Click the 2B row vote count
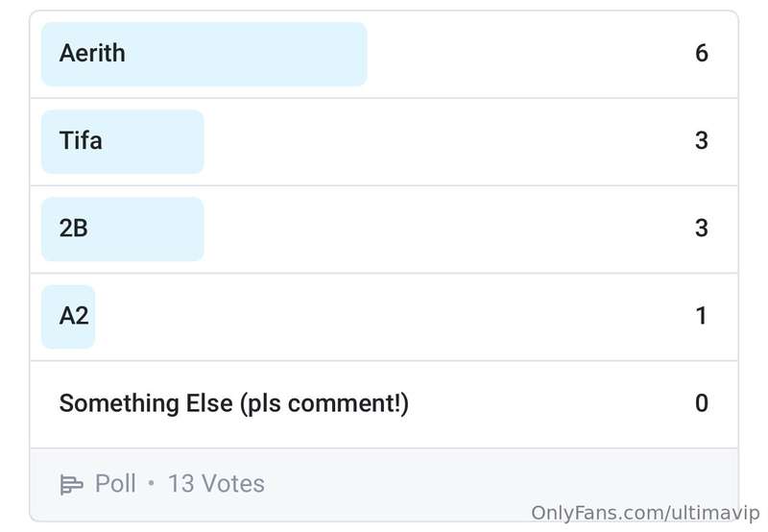Screen dimensions: 768x532 pos(702,229)
